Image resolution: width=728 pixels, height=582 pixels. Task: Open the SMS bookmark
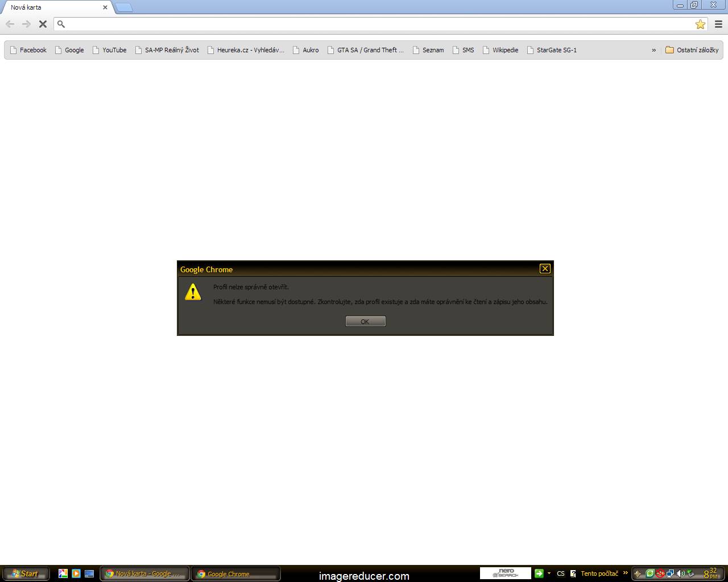pos(464,50)
